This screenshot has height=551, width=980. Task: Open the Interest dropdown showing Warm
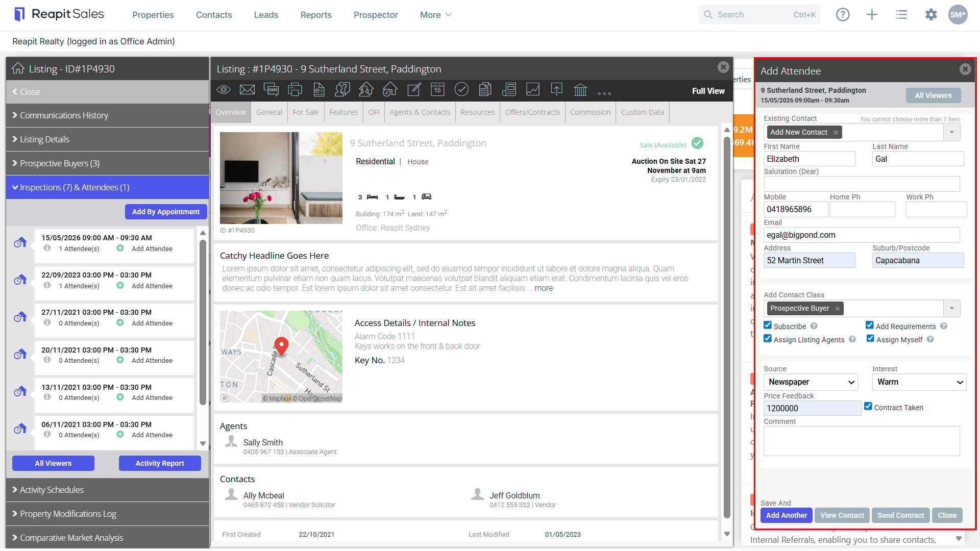click(x=919, y=382)
